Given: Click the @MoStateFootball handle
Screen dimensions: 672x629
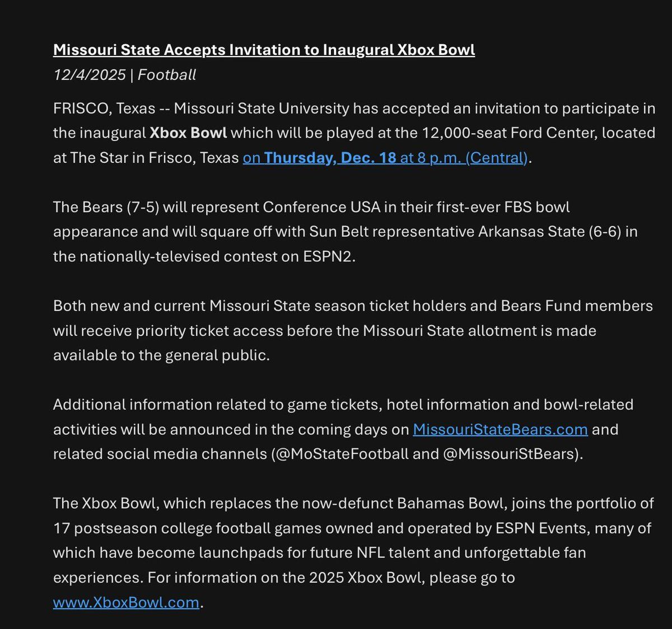Looking at the screenshot, I should (x=341, y=454).
